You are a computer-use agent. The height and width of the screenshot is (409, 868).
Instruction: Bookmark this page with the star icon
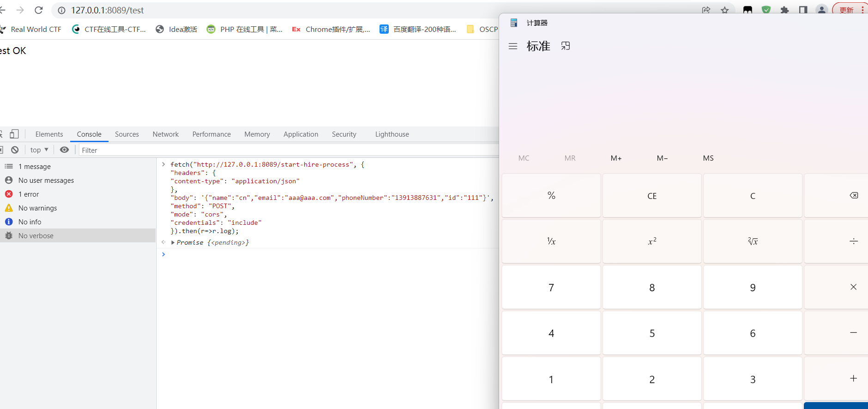[725, 10]
